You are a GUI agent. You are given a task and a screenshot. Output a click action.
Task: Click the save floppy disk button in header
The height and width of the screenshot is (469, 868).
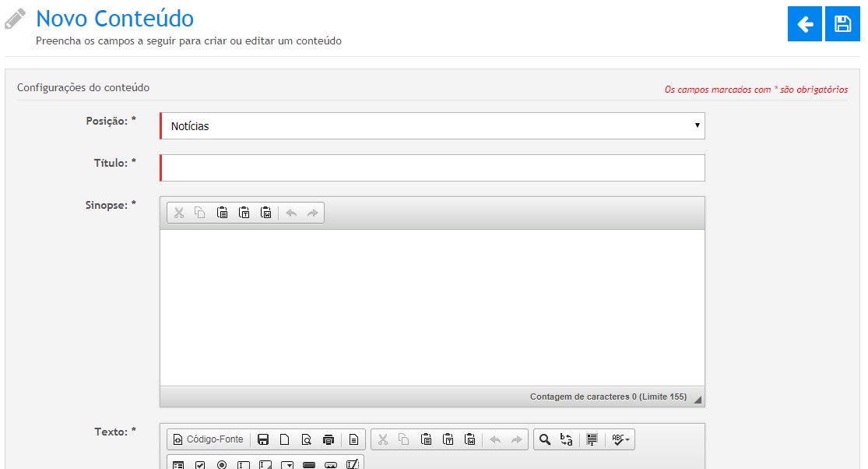coord(842,24)
